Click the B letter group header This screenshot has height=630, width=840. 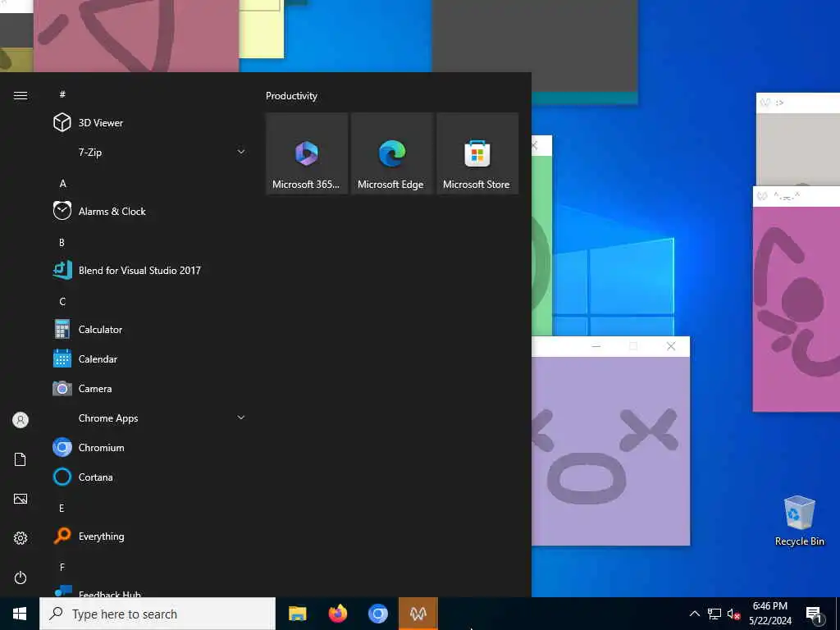62,242
